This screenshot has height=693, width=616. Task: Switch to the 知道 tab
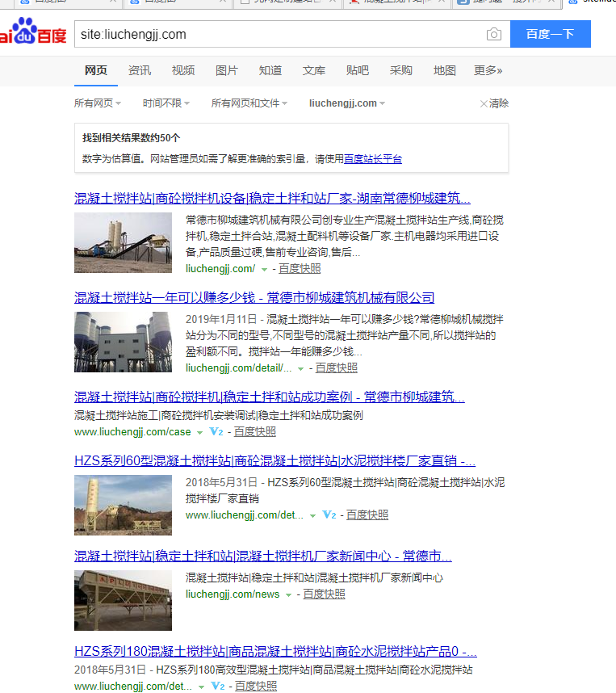(x=270, y=70)
